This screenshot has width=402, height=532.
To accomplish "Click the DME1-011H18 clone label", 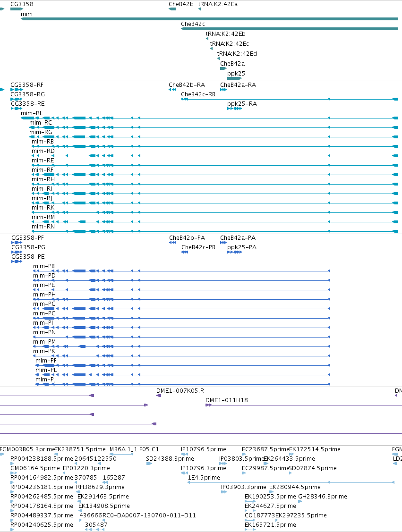I will [x=226, y=400].
